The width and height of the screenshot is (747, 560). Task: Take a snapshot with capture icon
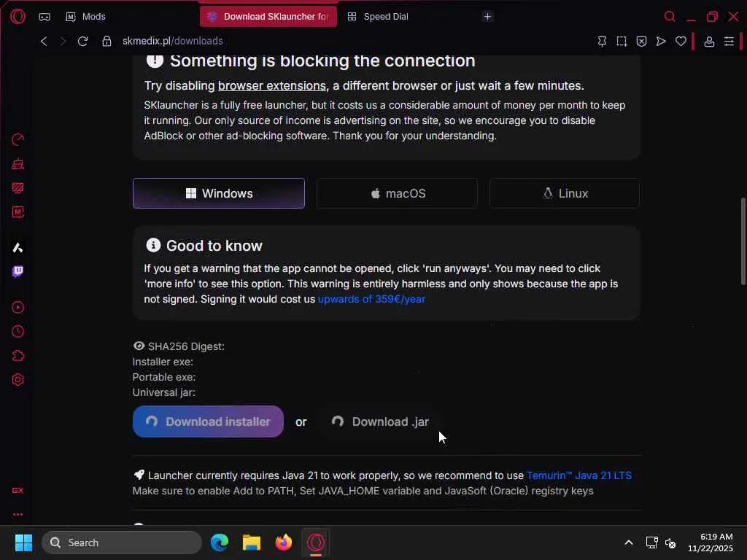tap(622, 42)
